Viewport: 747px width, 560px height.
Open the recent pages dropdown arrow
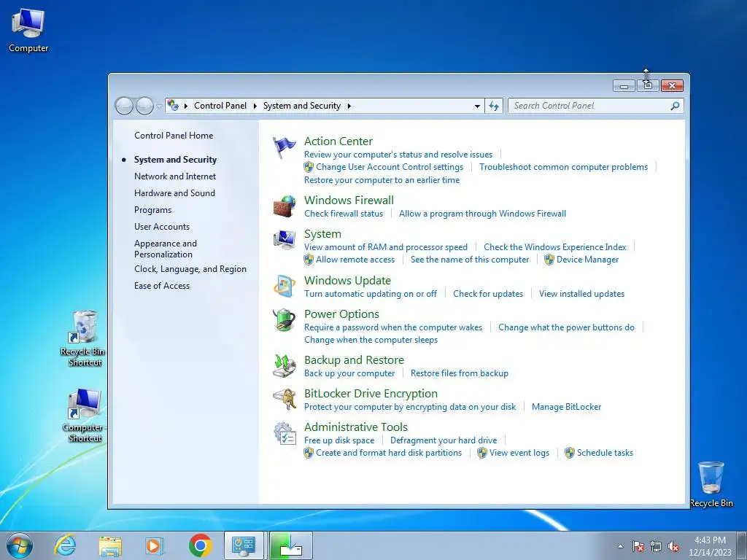click(159, 106)
